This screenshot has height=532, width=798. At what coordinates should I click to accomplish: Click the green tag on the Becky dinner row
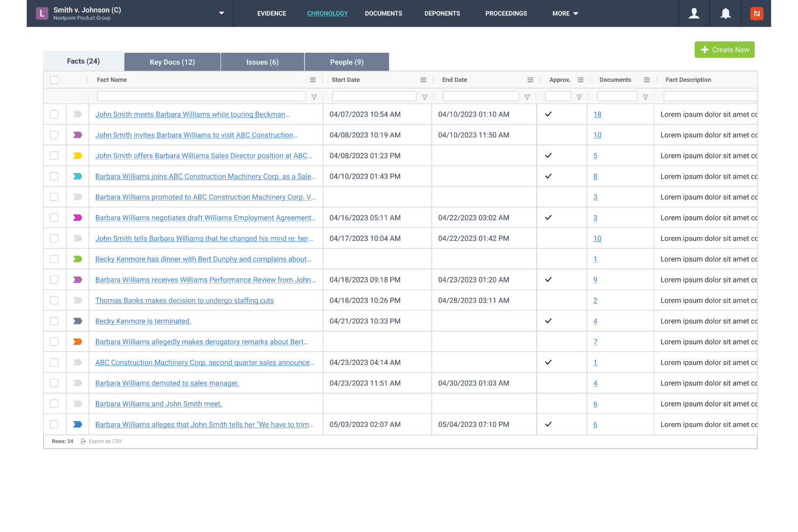pyautogui.click(x=78, y=259)
